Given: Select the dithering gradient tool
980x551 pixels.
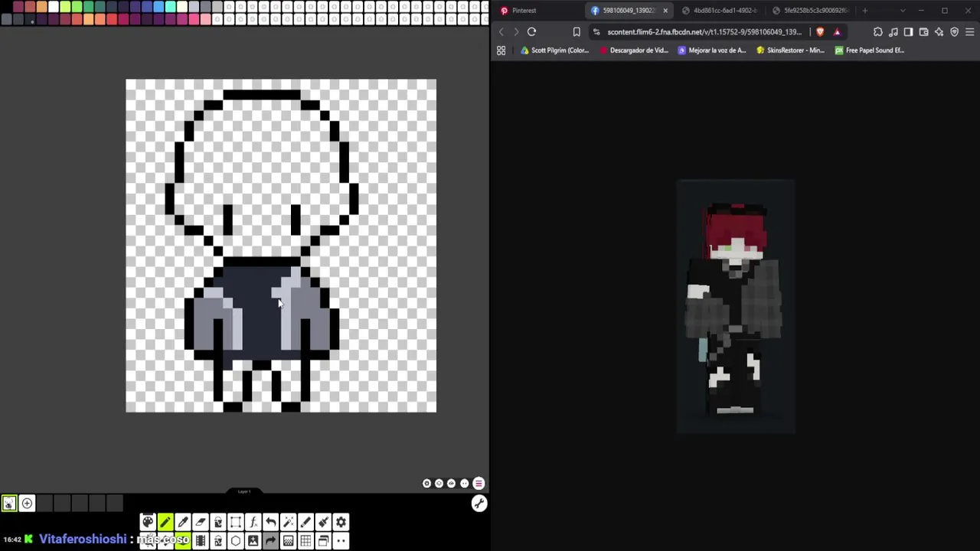Looking at the screenshot, I should pyautogui.click(x=289, y=541).
